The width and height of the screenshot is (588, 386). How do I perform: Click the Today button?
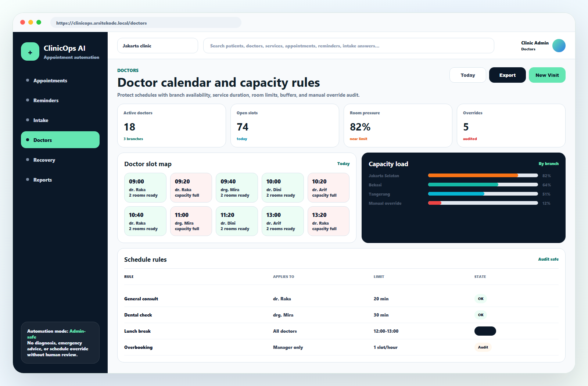pyautogui.click(x=468, y=75)
